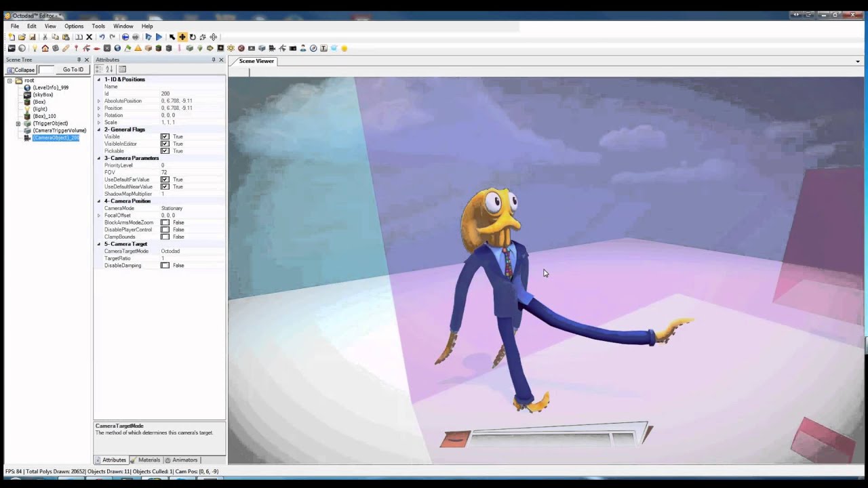
Task: Select the (LevelInfo)_999 tree item
Action: point(50,87)
